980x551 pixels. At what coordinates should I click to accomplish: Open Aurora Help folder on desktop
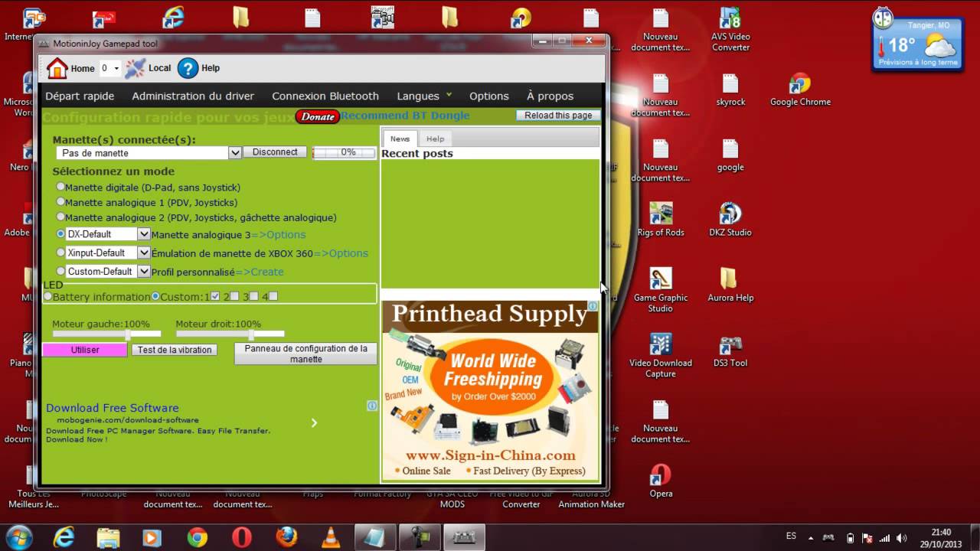[730, 285]
